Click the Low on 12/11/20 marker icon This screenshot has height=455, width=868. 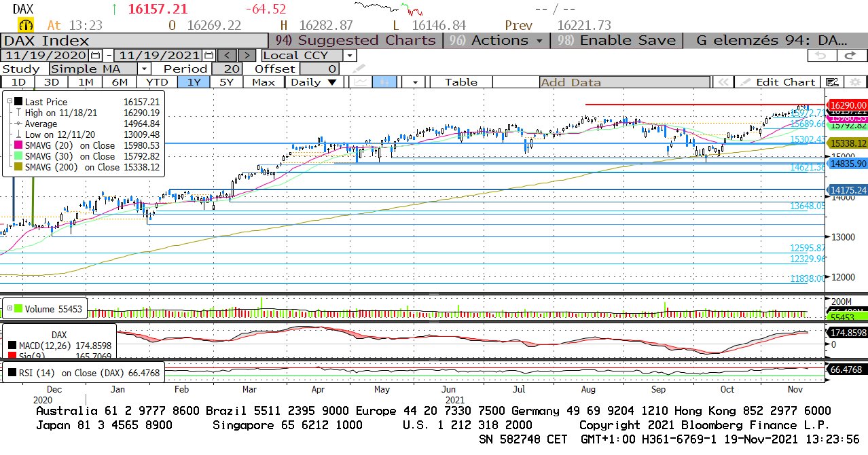point(18,134)
